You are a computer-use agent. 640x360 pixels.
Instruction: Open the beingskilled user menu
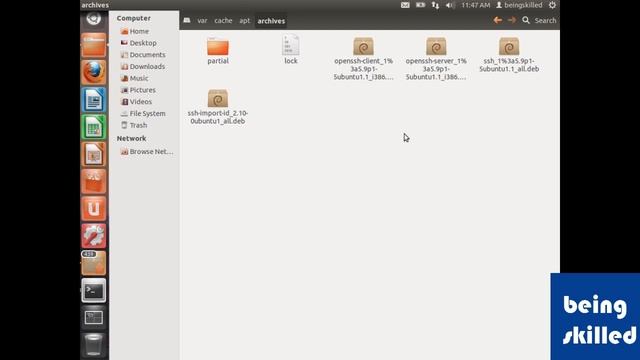click(519, 5)
